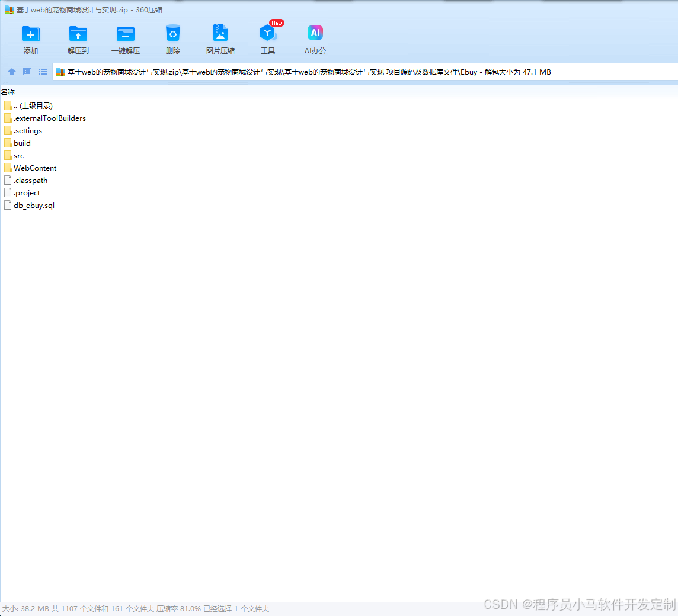
Task: Click the 360压缩 title bar app icon
Action: (x=9, y=9)
